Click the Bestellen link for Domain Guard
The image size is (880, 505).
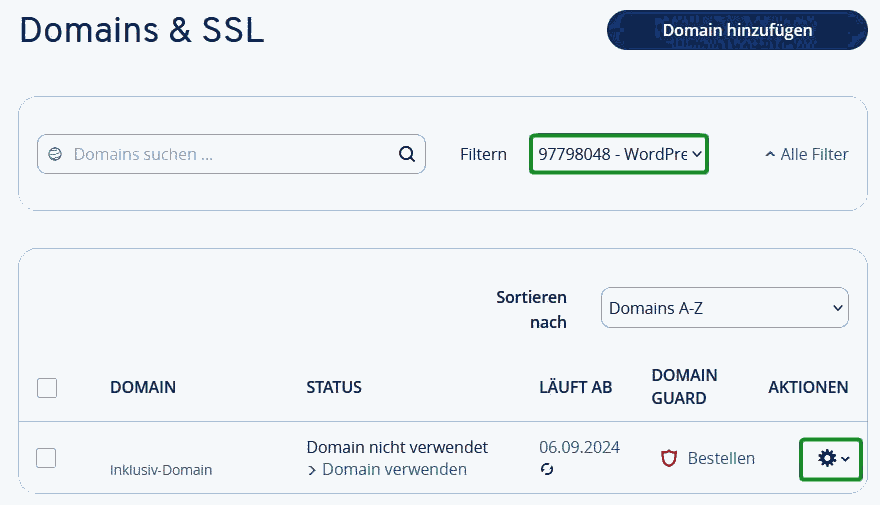pyautogui.click(x=720, y=458)
